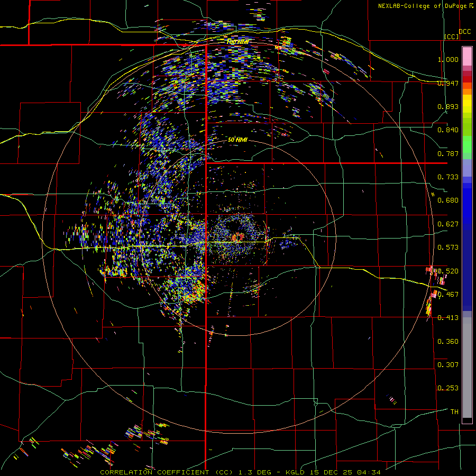Select the 0.467 scale value
Image resolution: width=476 pixels, height=476 pixels.
pos(448,294)
